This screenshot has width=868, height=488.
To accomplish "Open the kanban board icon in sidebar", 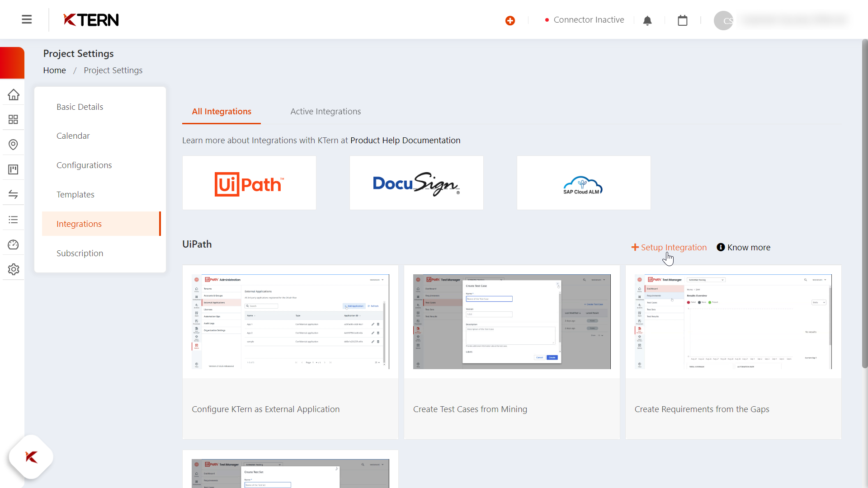I will point(13,169).
